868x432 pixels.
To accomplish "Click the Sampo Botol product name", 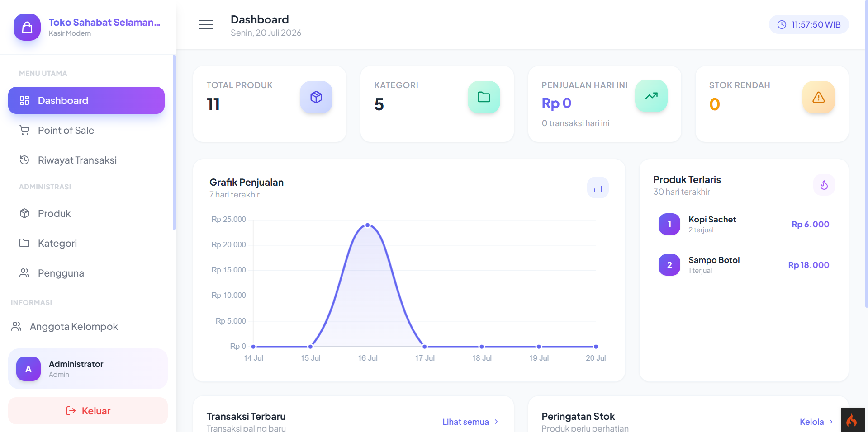I will pos(714,260).
